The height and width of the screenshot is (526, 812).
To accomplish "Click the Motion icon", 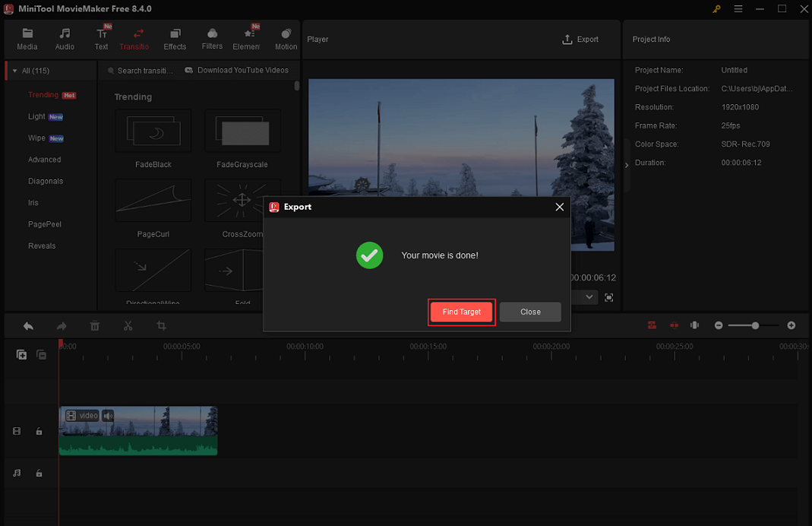I will coord(286,38).
